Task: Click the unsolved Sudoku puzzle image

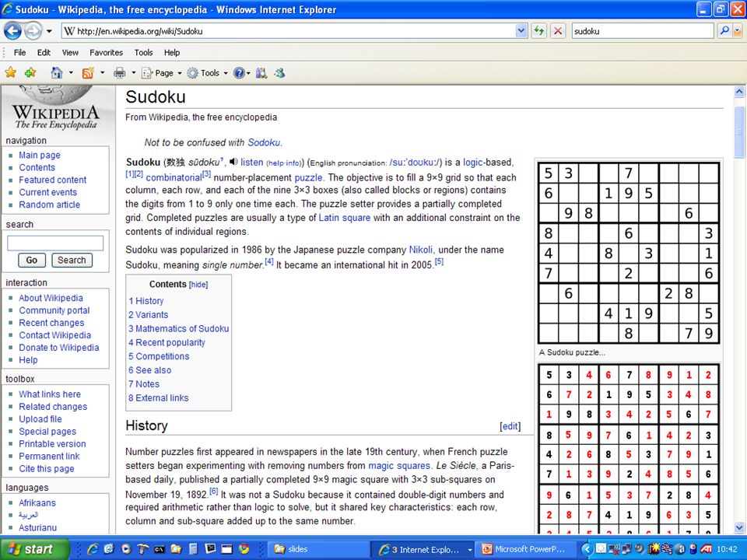Action: 629,253
